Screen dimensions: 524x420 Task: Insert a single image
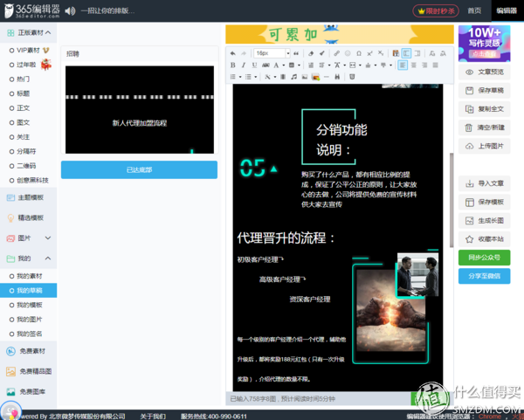pyautogui.click(x=305, y=77)
